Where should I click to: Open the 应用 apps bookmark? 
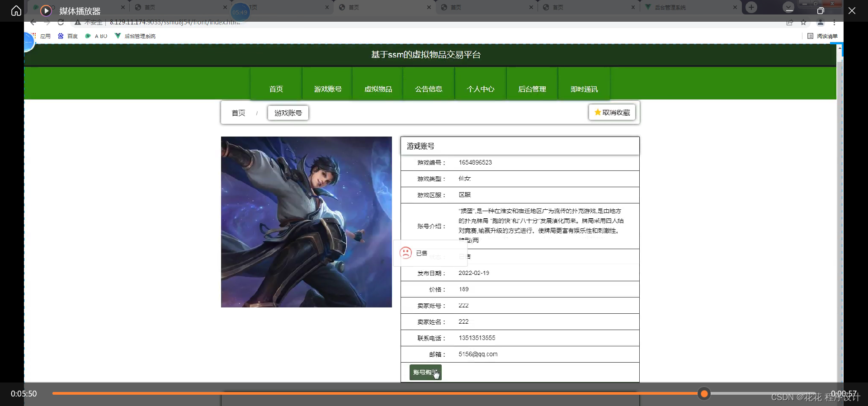click(42, 36)
